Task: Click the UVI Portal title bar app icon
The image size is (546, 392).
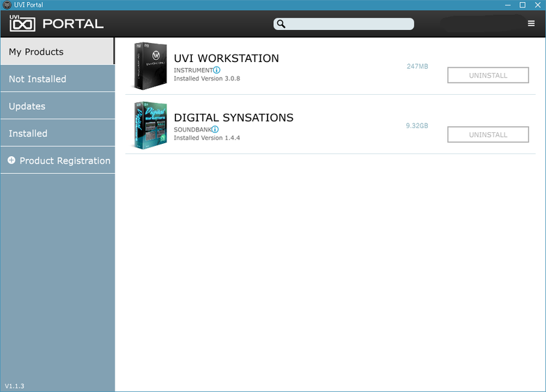Action: point(7,5)
